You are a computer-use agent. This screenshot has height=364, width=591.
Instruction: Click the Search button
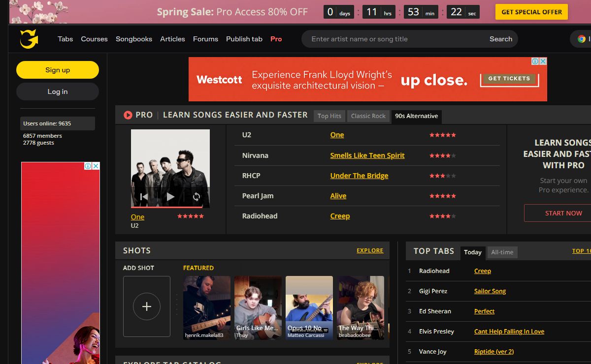click(x=501, y=39)
